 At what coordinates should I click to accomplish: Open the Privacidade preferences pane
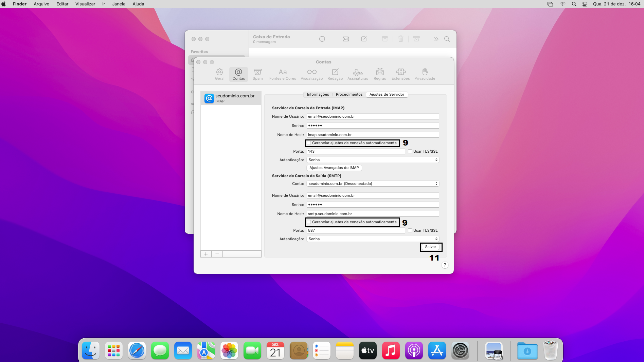coord(424,74)
